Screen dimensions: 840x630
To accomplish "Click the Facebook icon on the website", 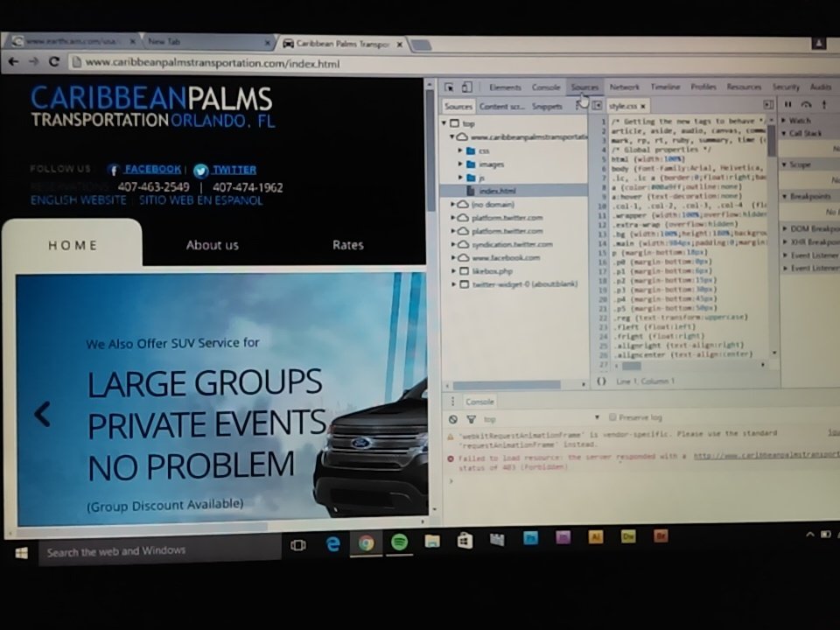I will (113, 171).
